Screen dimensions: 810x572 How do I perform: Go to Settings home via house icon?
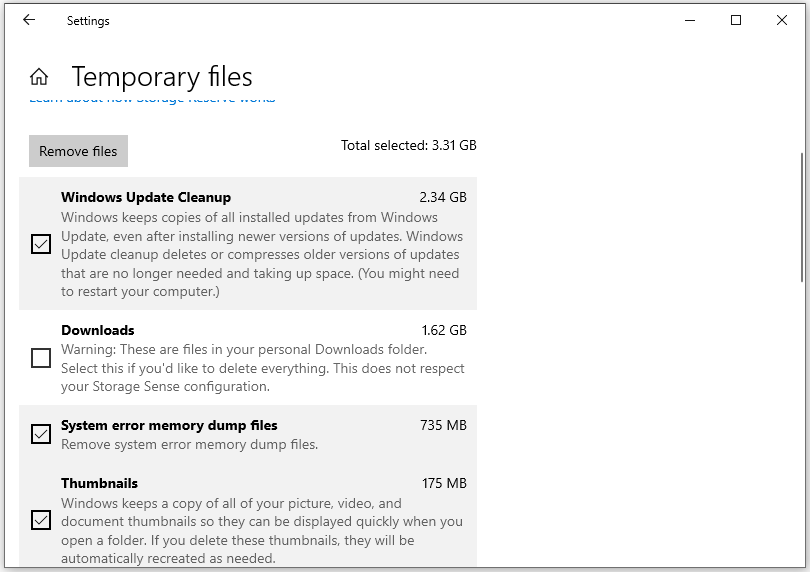click(x=39, y=77)
